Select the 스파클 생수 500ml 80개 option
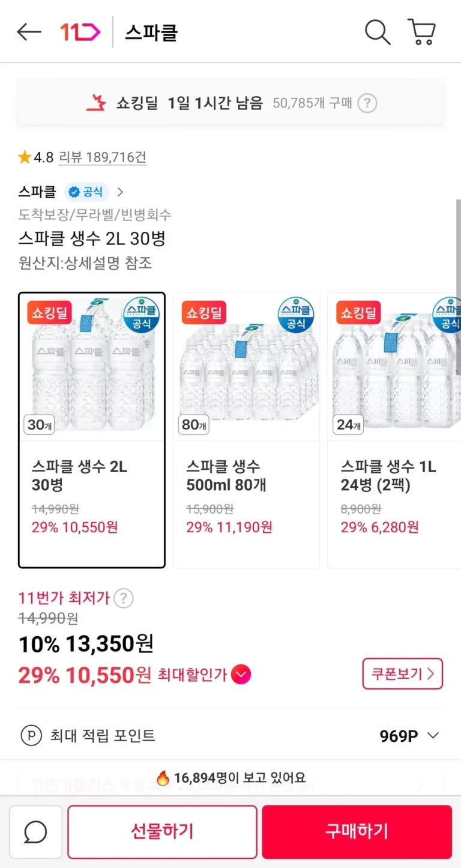This screenshot has height=868, width=461. (246, 429)
